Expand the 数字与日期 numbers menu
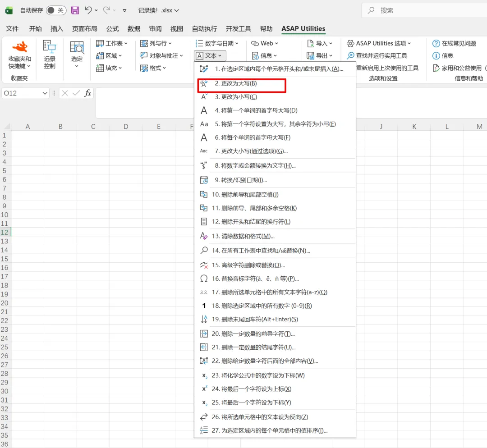Screen dimensions: 487x448 coord(217,43)
